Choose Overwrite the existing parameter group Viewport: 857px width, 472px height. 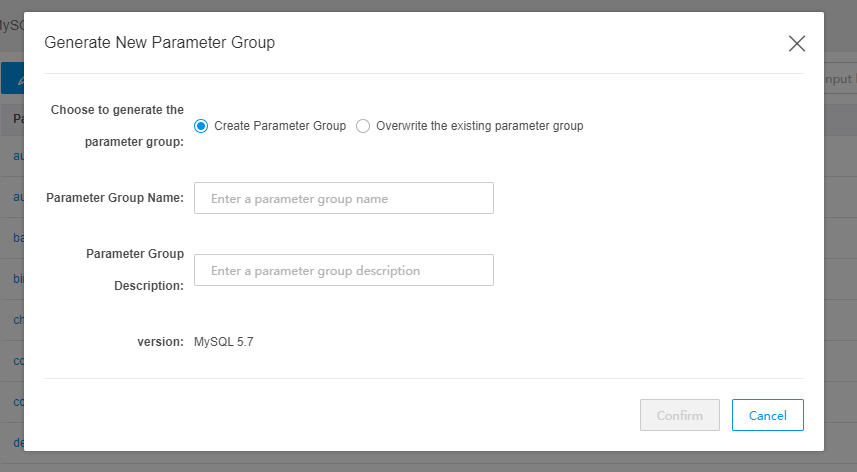pyautogui.click(x=363, y=126)
